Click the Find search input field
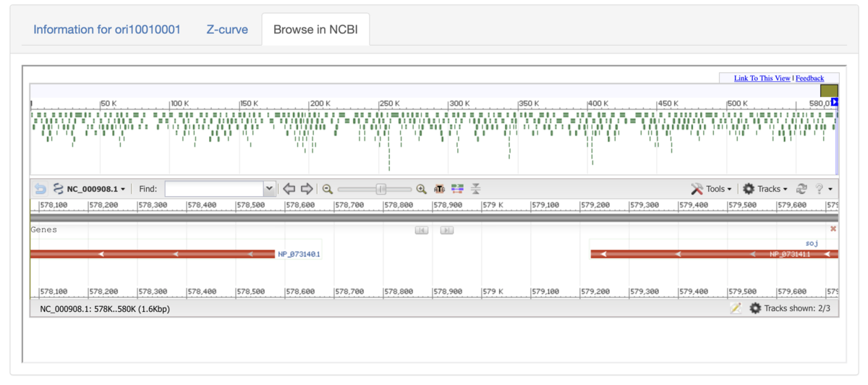Viewport: 868px width, 385px height. click(214, 189)
